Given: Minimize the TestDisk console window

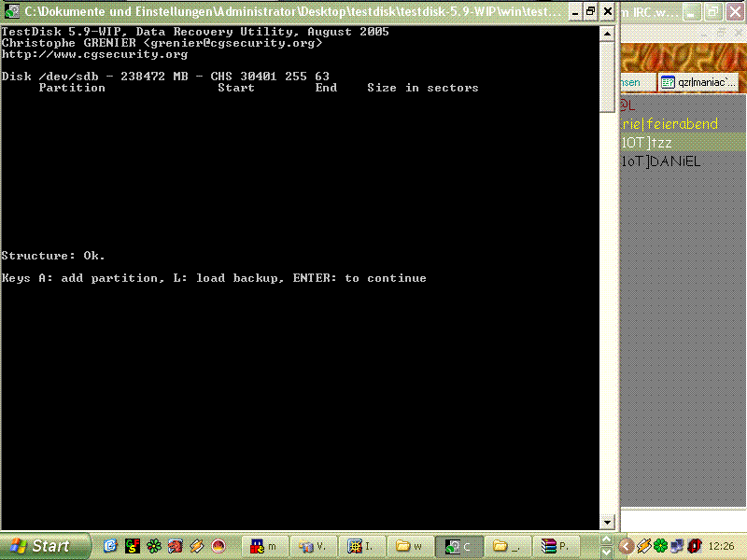Looking at the screenshot, I should tap(575, 11).
